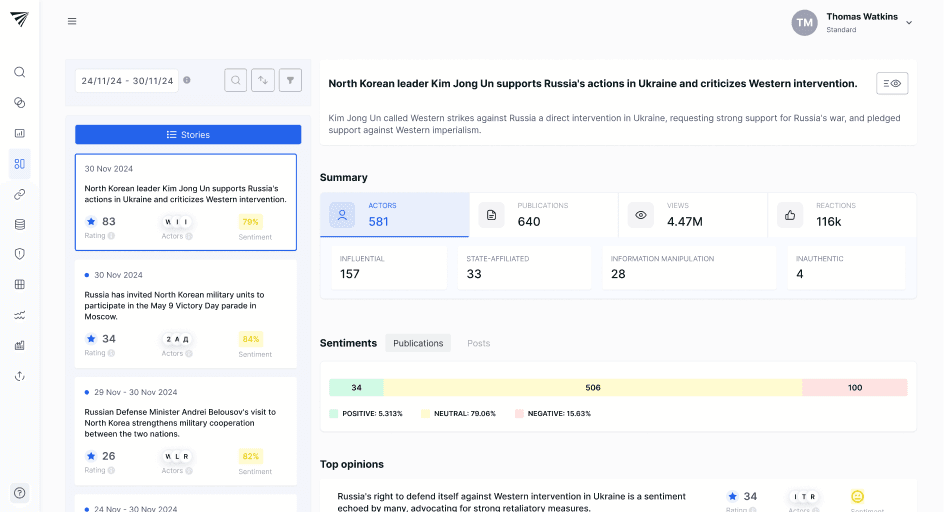The image size is (944, 512).
Task: Select the Actors 581 summary tab
Action: pos(394,215)
